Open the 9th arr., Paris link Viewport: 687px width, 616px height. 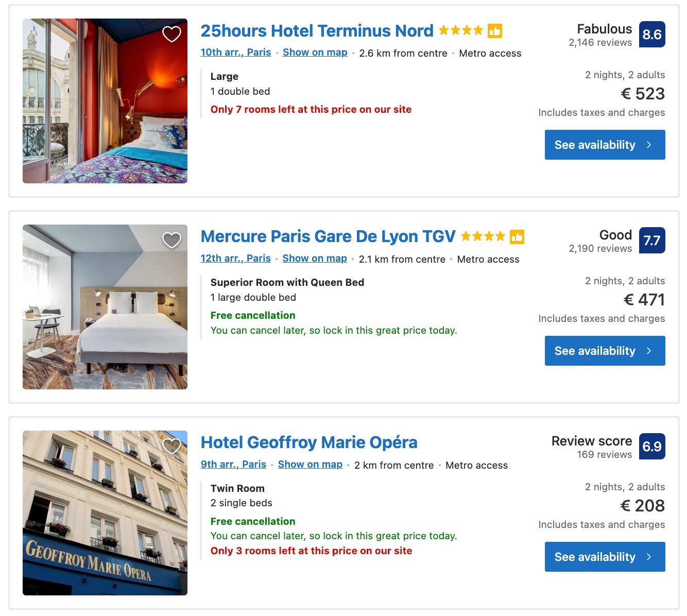234,464
